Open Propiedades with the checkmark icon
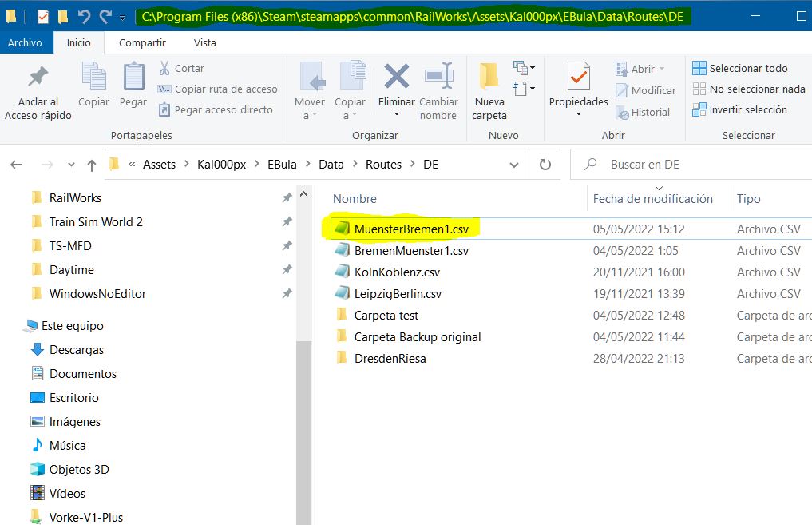812x525 pixels. point(578,78)
